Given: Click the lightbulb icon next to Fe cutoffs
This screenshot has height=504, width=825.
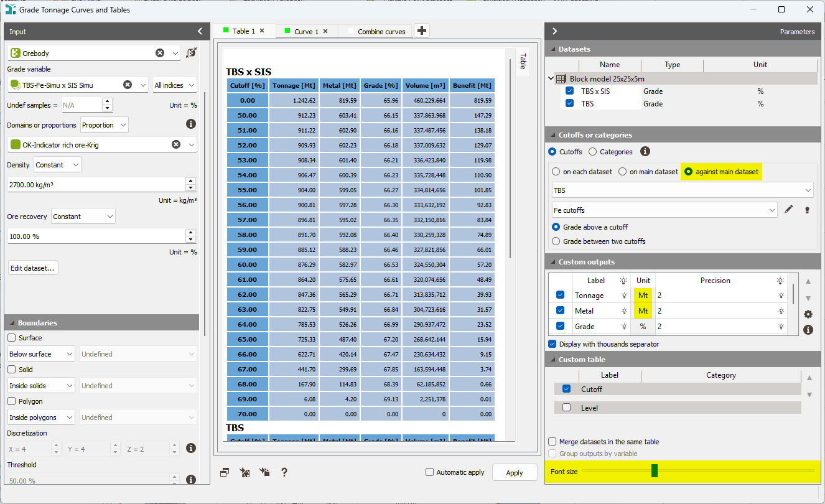Looking at the screenshot, I should [x=807, y=211].
